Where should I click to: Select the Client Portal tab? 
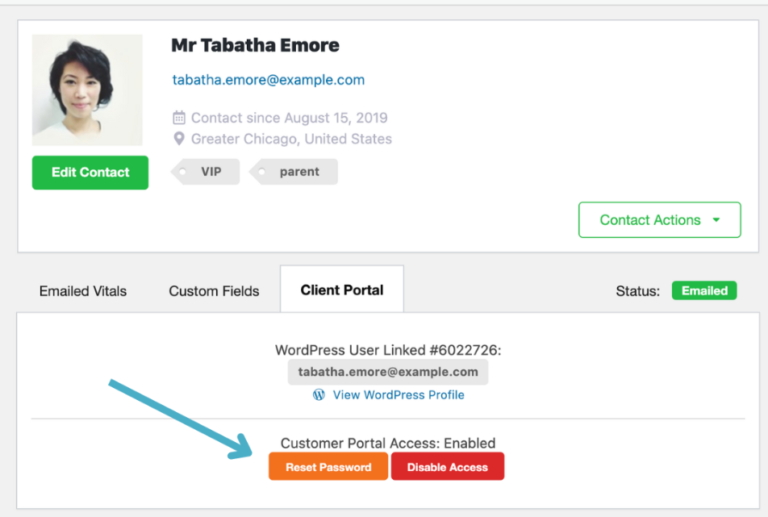342,290
